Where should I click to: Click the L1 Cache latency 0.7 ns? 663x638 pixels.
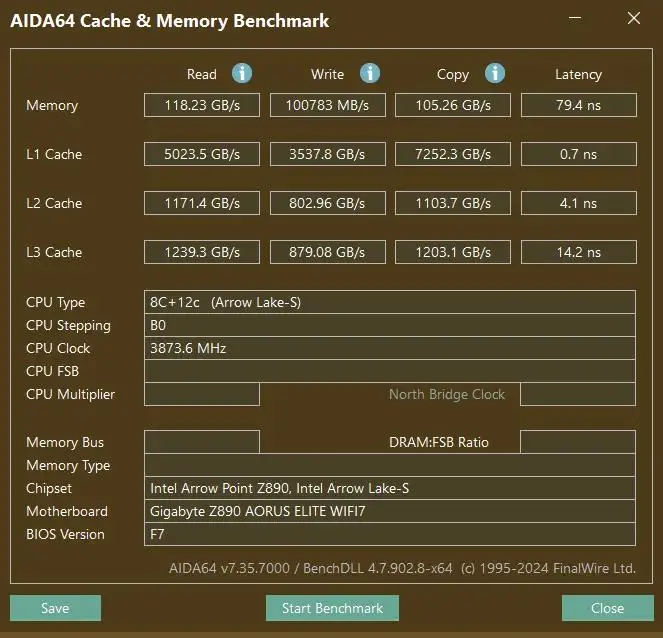pyautogui.click(x=579, y=154)
